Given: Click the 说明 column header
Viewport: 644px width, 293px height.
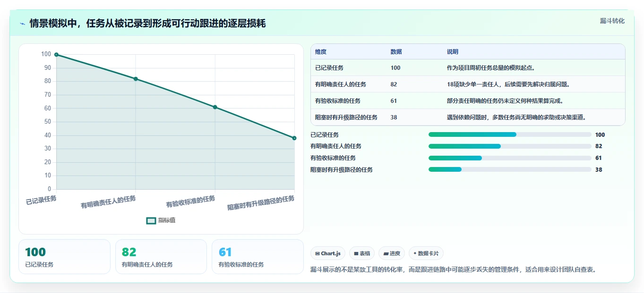Looking at the screenshot, I should [453, 52].
